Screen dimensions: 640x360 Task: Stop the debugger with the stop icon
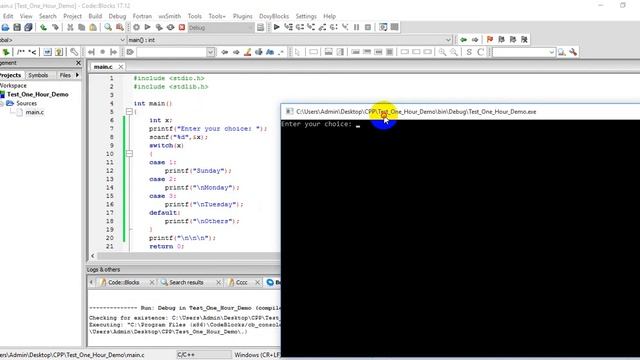[x=368, y=27]
